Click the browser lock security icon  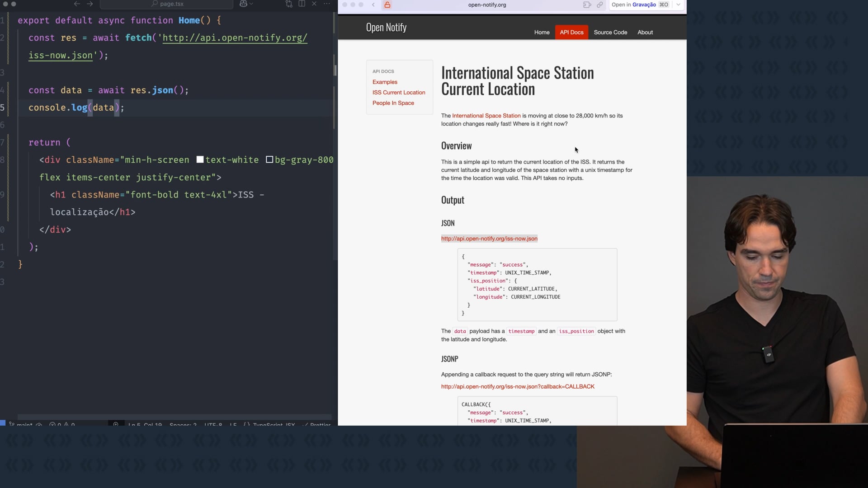tap(387, 5)
